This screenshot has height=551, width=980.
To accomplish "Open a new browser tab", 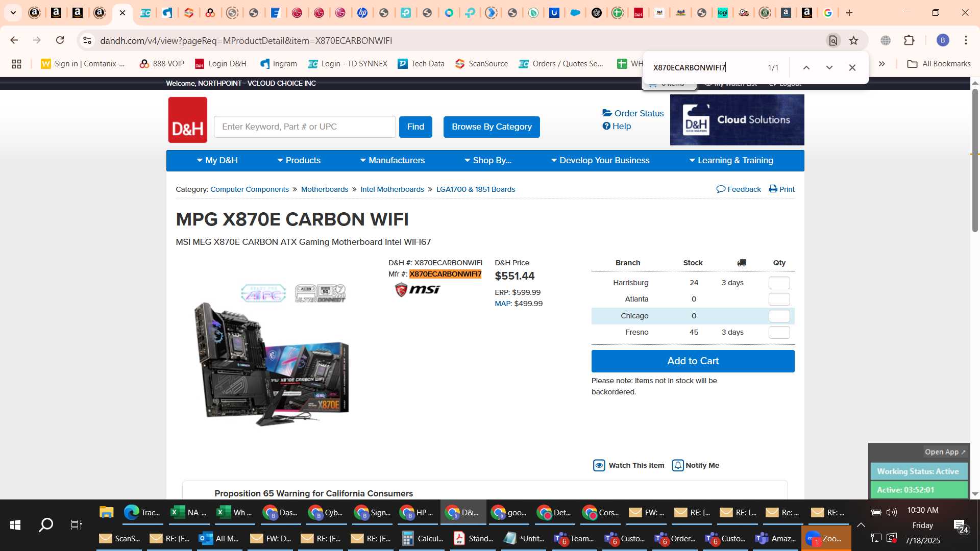I will tap(849, 13).
